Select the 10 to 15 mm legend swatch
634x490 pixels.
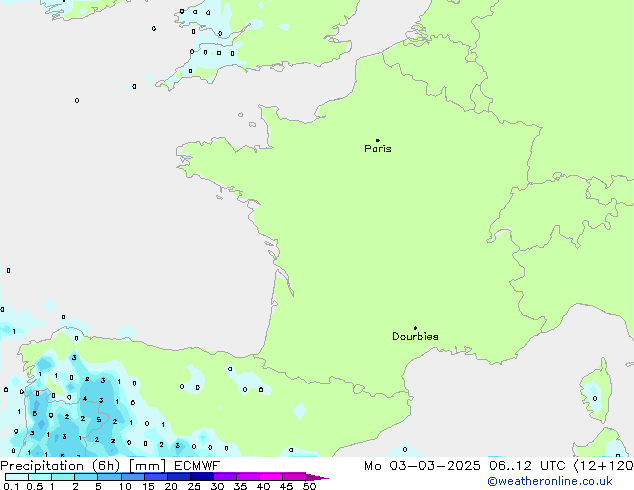tap(133, 477)
